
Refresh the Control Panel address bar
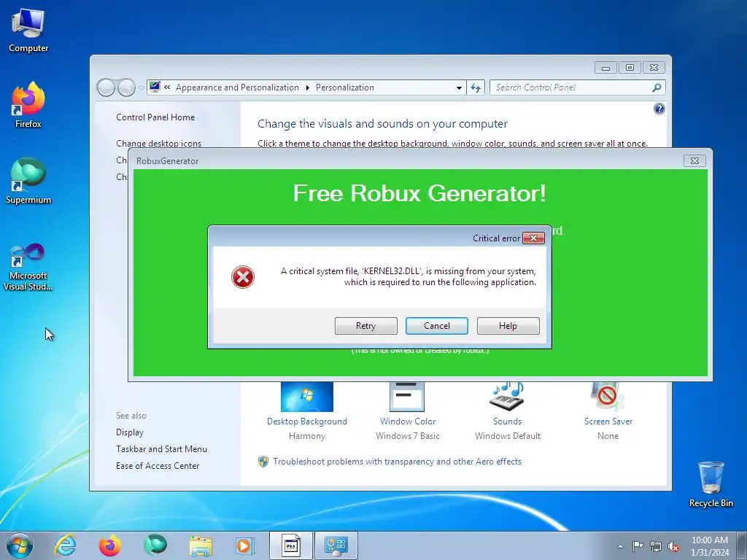(476, 87)
